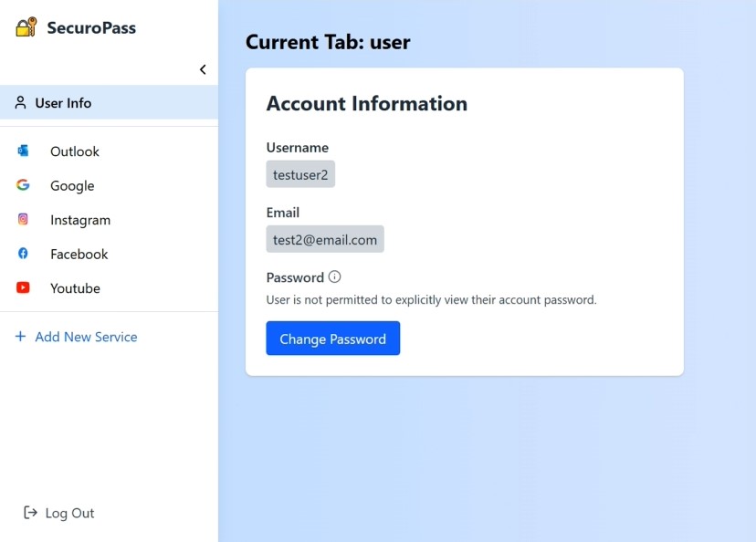This screenshot has height=542, width=756.
Task: Collapse the sidebar using the chevron
Action: click(202, 68)
